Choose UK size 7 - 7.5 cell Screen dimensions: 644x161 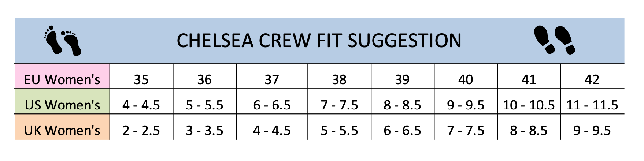[x=466, y=131]
